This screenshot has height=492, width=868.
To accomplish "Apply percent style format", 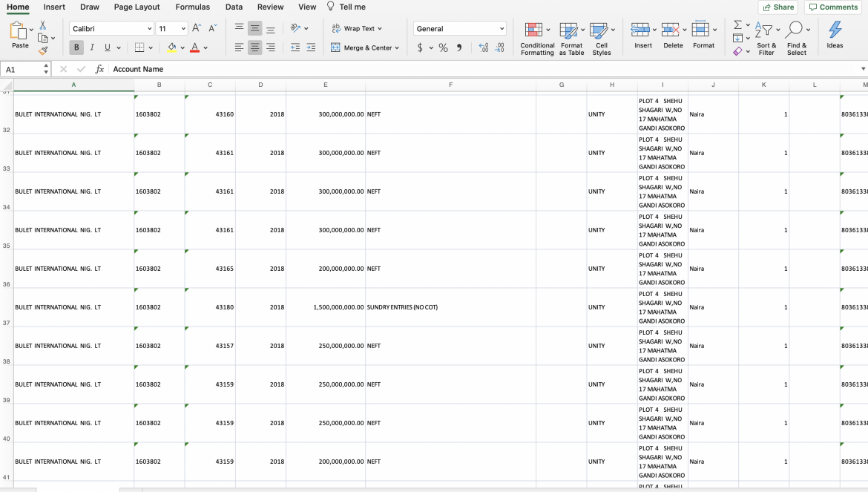I will [444, 47].
